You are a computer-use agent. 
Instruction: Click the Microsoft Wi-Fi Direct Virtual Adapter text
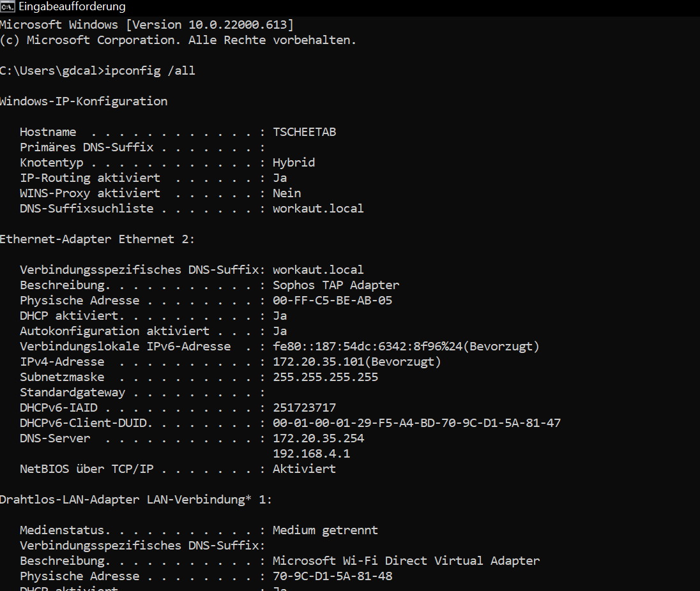coord(406,561)
